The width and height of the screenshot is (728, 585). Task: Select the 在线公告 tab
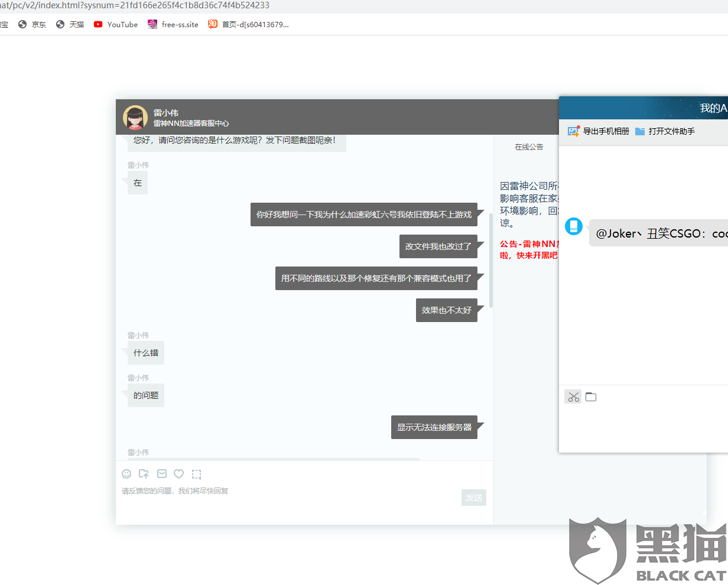(529, 147)
